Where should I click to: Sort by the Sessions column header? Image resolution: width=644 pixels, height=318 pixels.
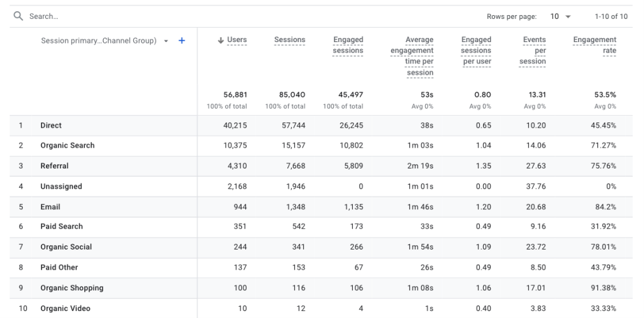[x=289, y=40]
